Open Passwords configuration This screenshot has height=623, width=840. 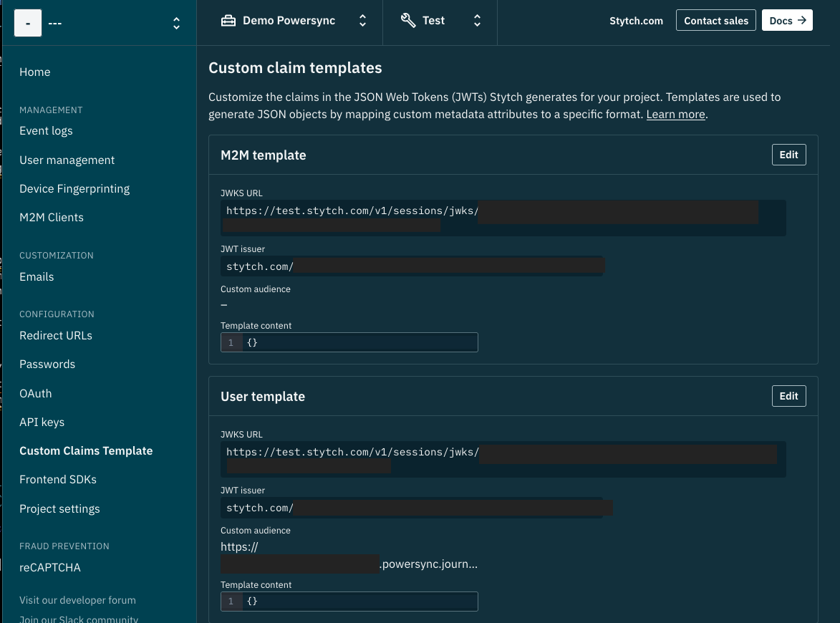pyautogui.click(x=47, y=364)
